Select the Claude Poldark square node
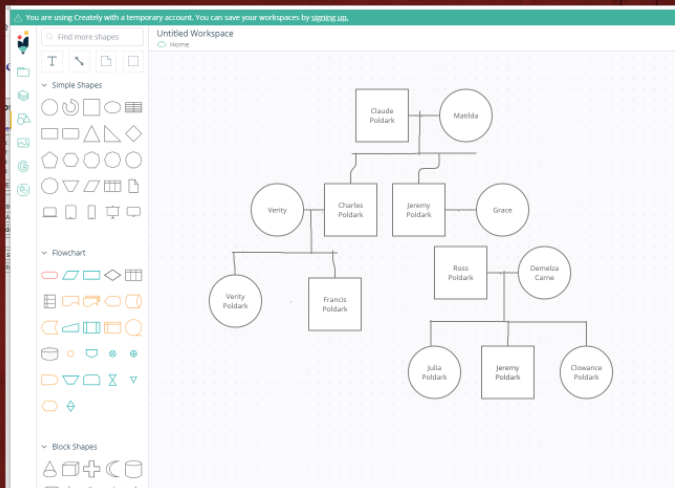 [x=382, y=115]
